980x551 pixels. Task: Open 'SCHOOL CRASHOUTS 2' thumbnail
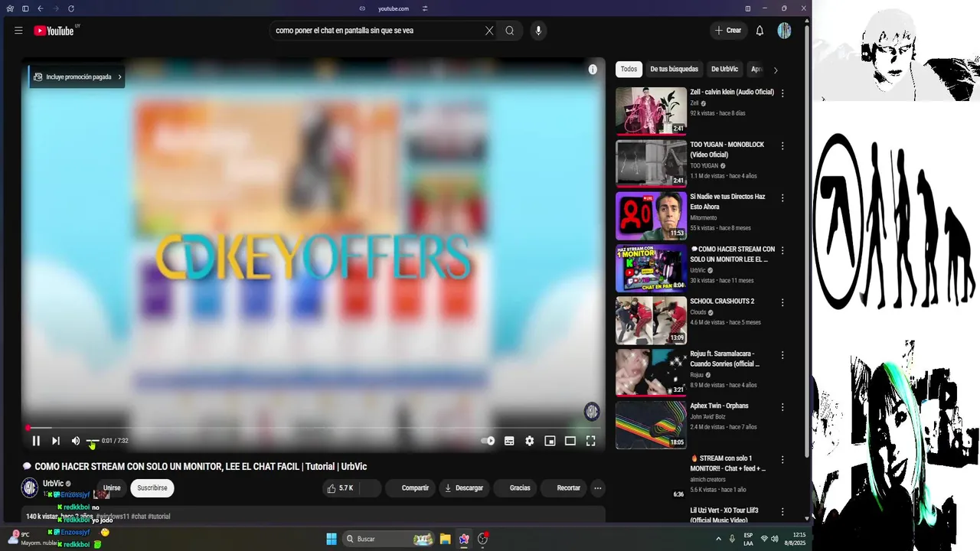pyautogui.click(x=651, y=320)
